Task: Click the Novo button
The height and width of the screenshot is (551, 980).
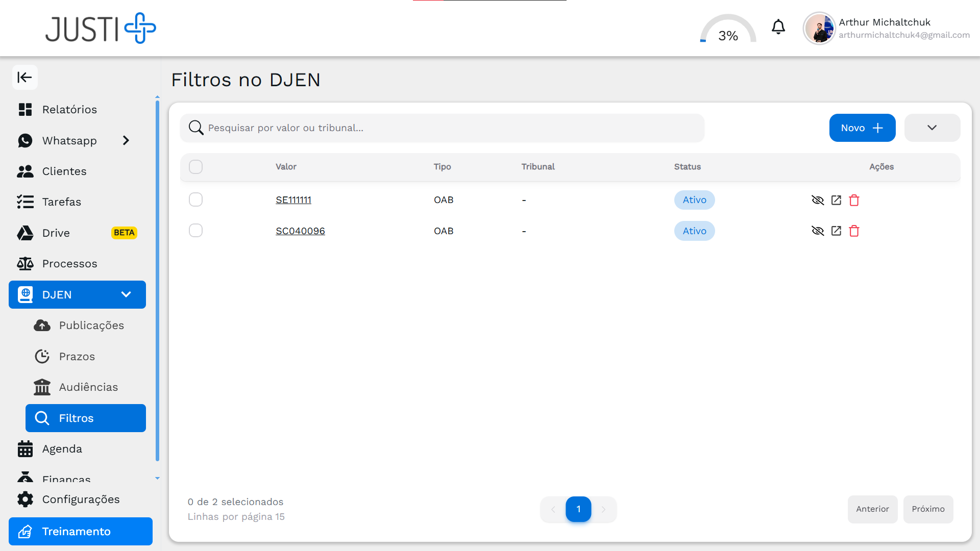Action: (x=862, y=128)
